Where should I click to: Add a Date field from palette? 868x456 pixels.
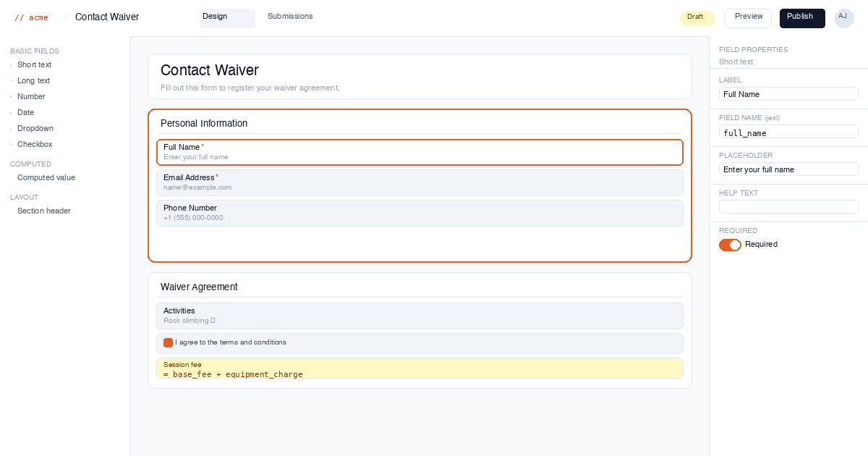pos(25,113)
